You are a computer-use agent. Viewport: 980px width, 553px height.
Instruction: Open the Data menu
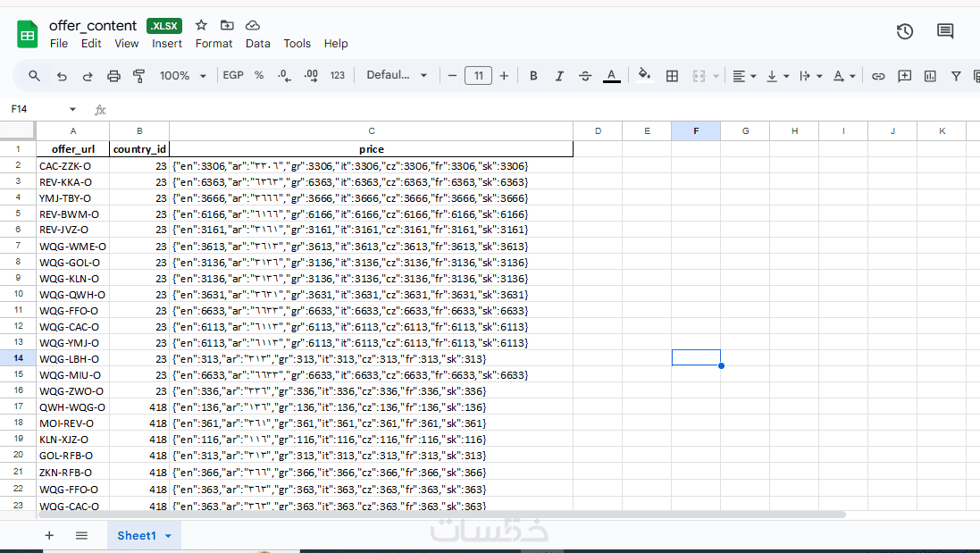[257, 43]
